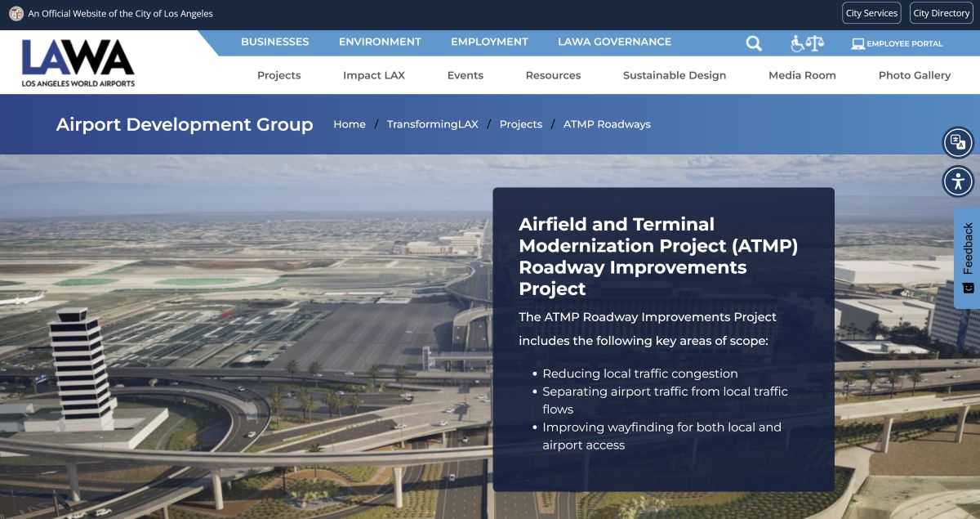Open the LAWA Governance menu
The height and width of the screenshot is (519, 980).
click(x=614, y=42)
